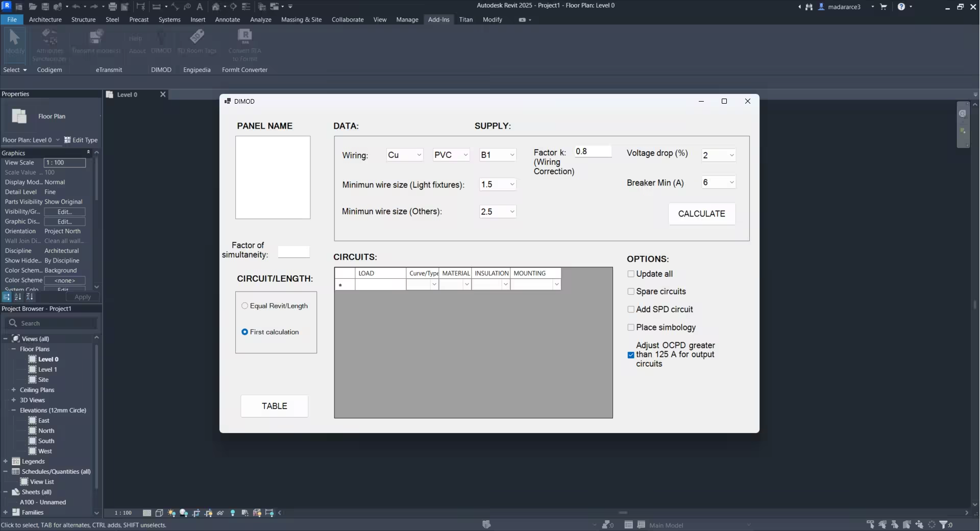Enable the Place simbology checkbox
The width and height of the screenshot is (980, 531).
(631, 327)
